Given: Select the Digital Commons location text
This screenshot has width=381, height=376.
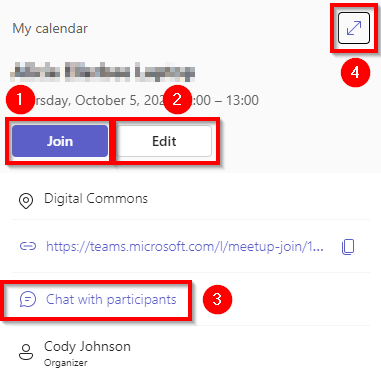Looking at the screenshot, I should [x=96, y=199].
